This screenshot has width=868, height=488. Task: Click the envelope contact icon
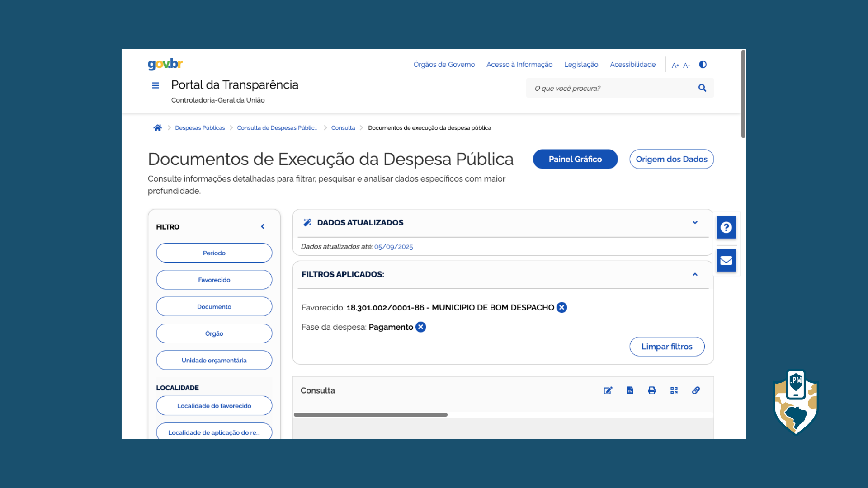(x=726, y=261)
